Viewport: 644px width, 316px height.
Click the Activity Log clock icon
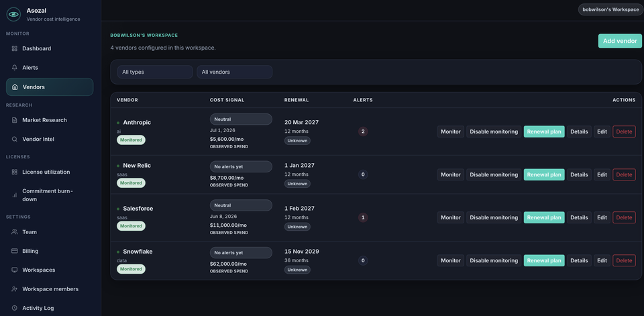coord(14,308)
